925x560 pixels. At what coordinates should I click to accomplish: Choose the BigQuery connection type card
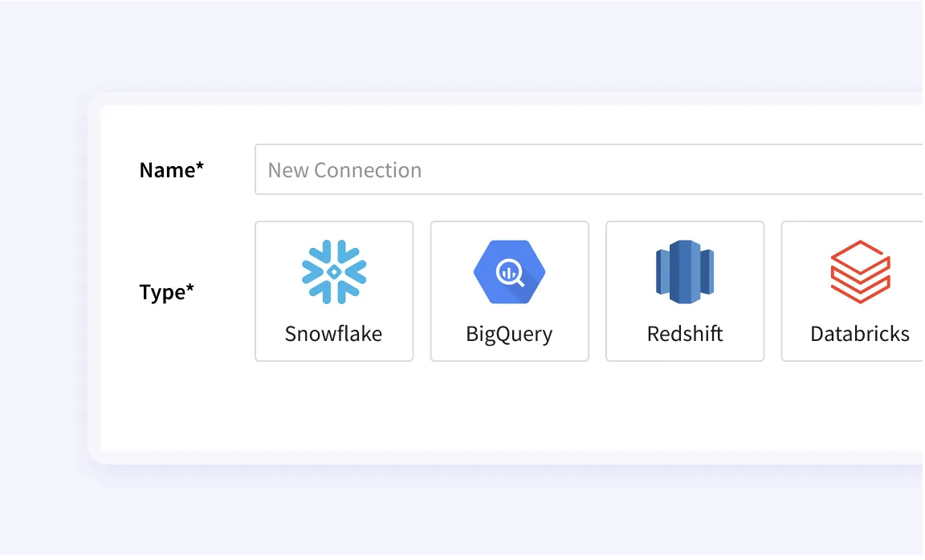click(x=509, y=291)
